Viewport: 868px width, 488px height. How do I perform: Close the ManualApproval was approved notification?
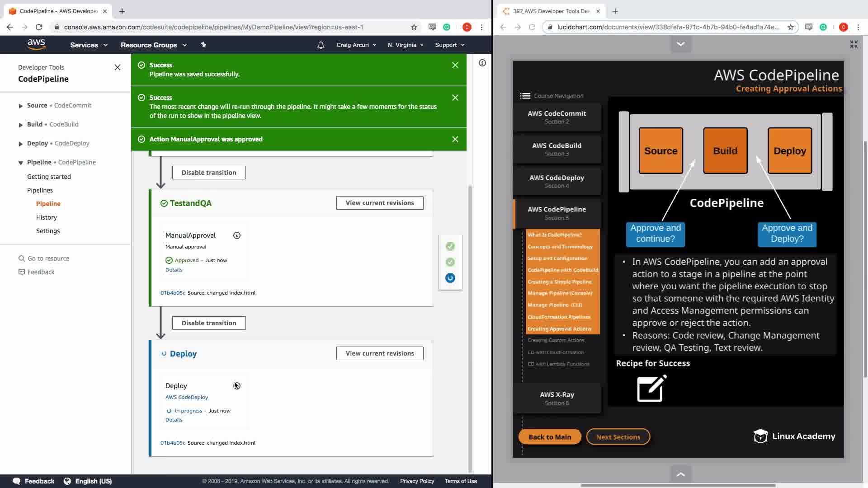455,139
